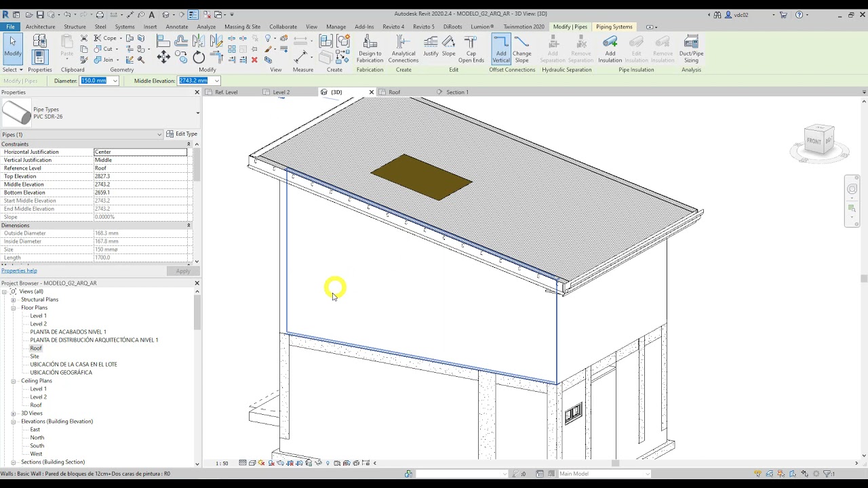This screenshot has width=868, height=488.
Task: Click the view horizontal scrollbar thumb
Action: coord(616,463)
